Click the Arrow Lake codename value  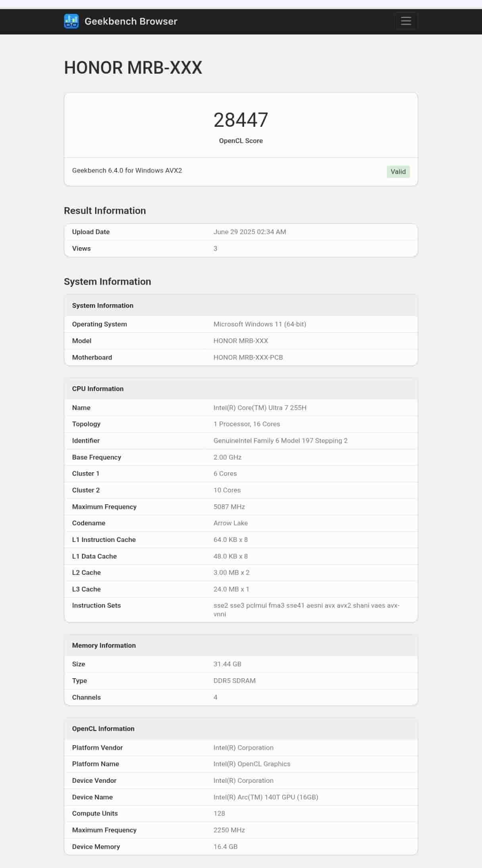click(230, 523)
